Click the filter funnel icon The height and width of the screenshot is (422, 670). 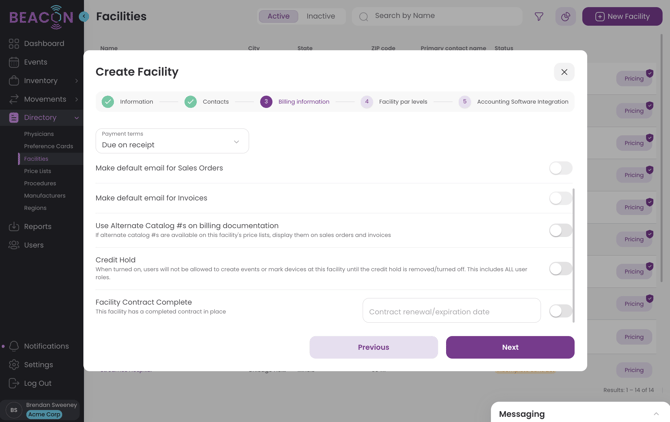[x=539, y=16]
